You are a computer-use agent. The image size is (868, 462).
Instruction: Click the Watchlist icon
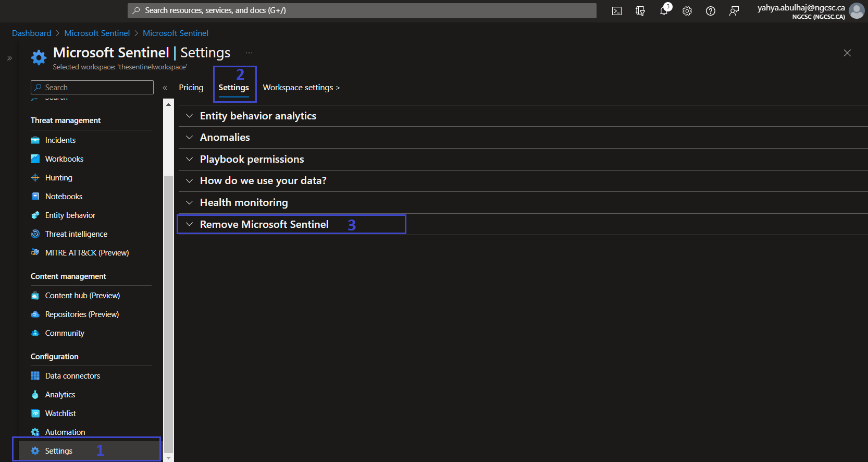tap(35, 414)
